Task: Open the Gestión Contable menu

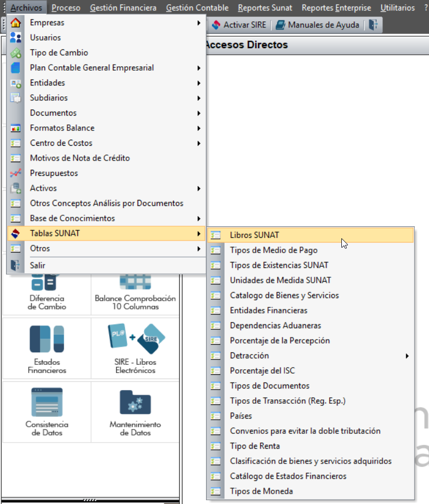Action: click(x=197, y=7)
